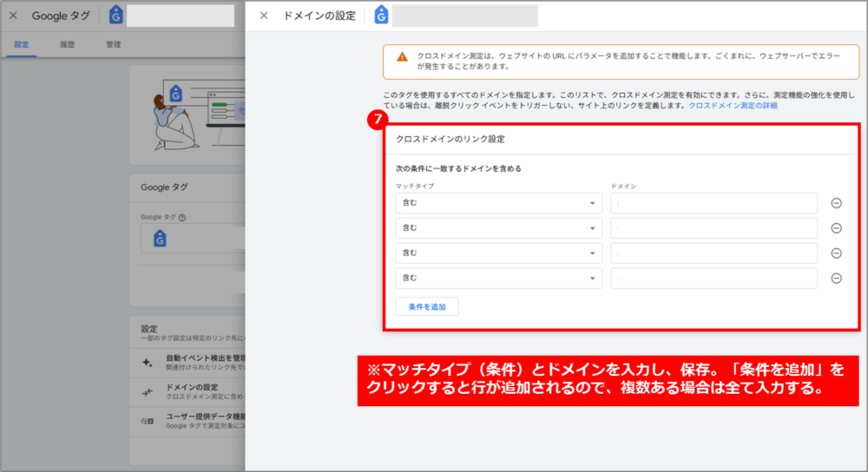Remove the third domain condition row
The image size is (868, 472).
[837, 252]
